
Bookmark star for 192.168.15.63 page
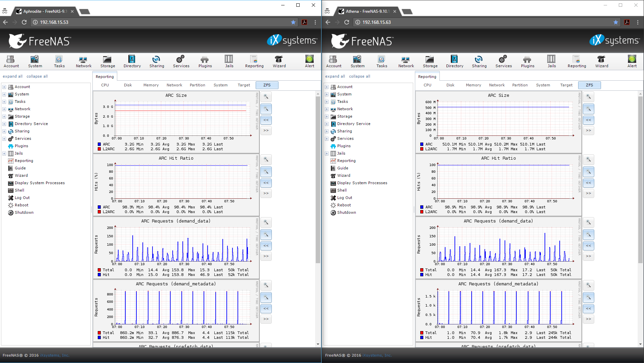pos(615,22)
